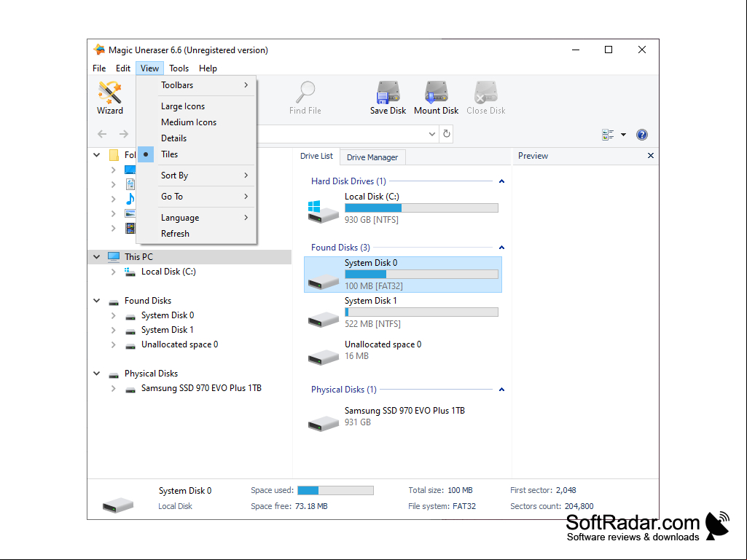
Task: Collapse the Found Disks group in drive list
Action: (501, 248)
